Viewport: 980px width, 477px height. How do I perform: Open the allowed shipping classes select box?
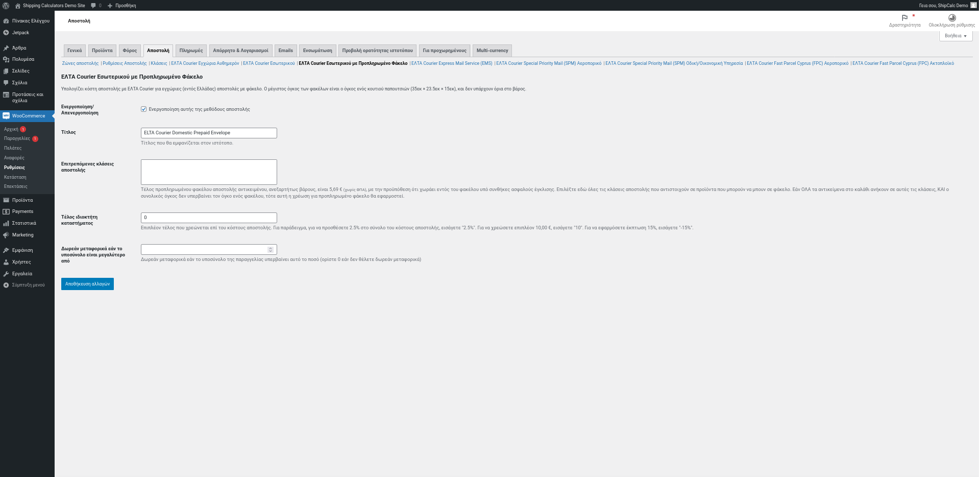click(x=209, y=172)
